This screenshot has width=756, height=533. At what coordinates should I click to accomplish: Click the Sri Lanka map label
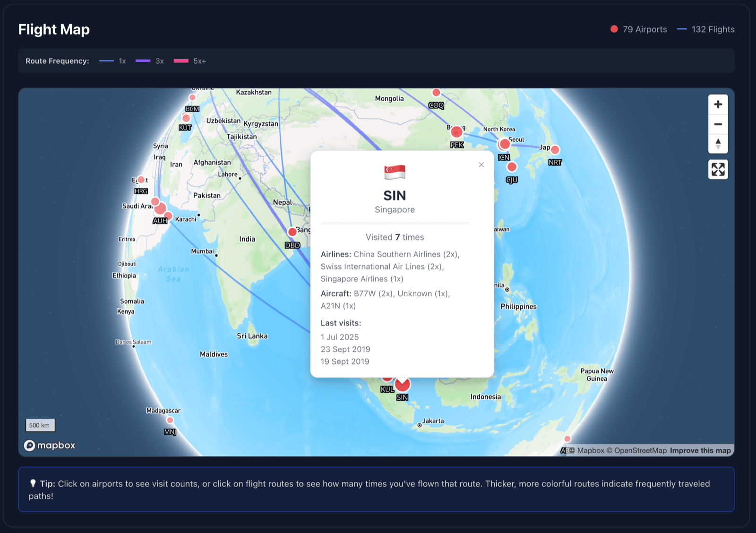point(252,336)
